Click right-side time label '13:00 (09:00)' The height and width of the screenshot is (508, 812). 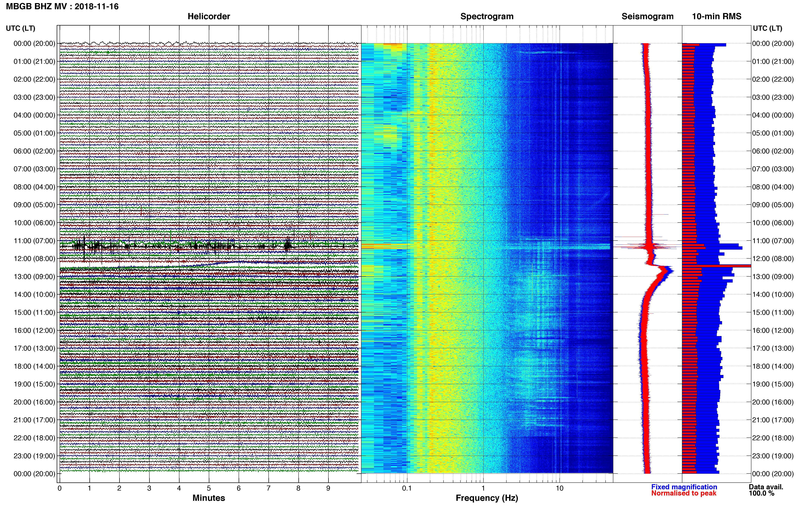[773, 277]
